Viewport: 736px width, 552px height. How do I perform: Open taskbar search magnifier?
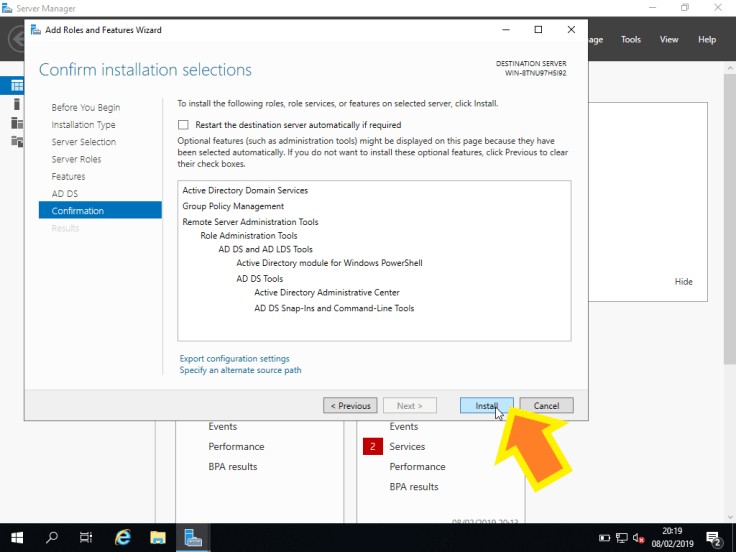click(x=52, y=537)
